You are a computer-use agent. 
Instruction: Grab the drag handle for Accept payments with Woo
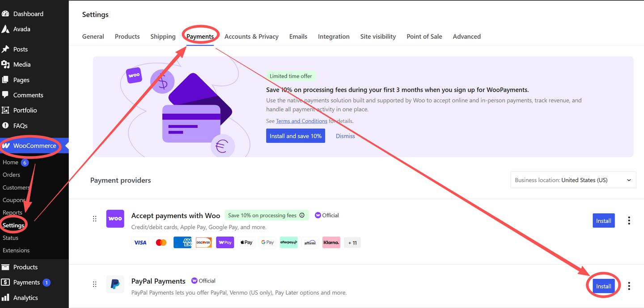[94, 219]
